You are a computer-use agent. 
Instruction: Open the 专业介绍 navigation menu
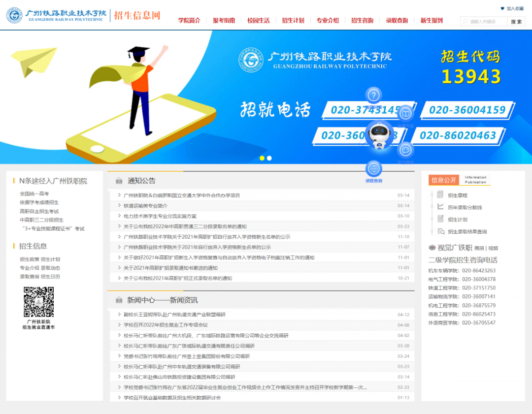[328, 21]
